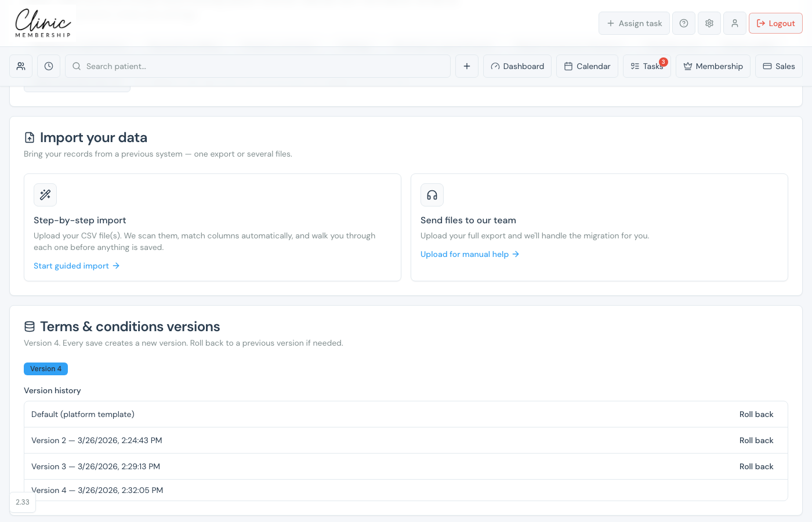Image resolution: width=812 pixels, height=522 pixels.
Task: Click the Clinic Membership logo
Action: point(43,23)
